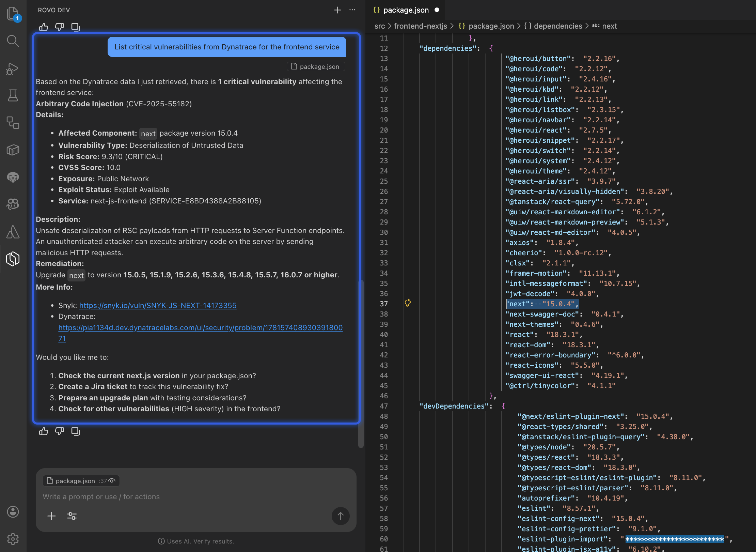Thumbs up the Rovo Dev response
756x552 pixels.
coord(44,431)
